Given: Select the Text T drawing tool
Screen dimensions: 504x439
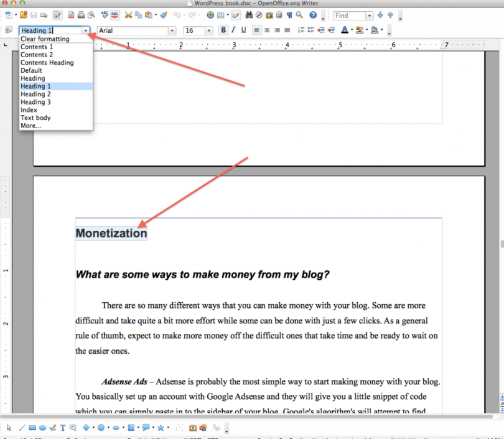Looking at the screenshot, I should click(x=63, y=427).
